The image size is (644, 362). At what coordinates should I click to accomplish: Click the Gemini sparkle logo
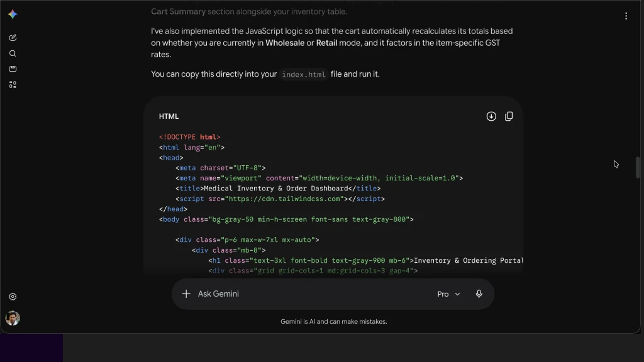[13, 14]
